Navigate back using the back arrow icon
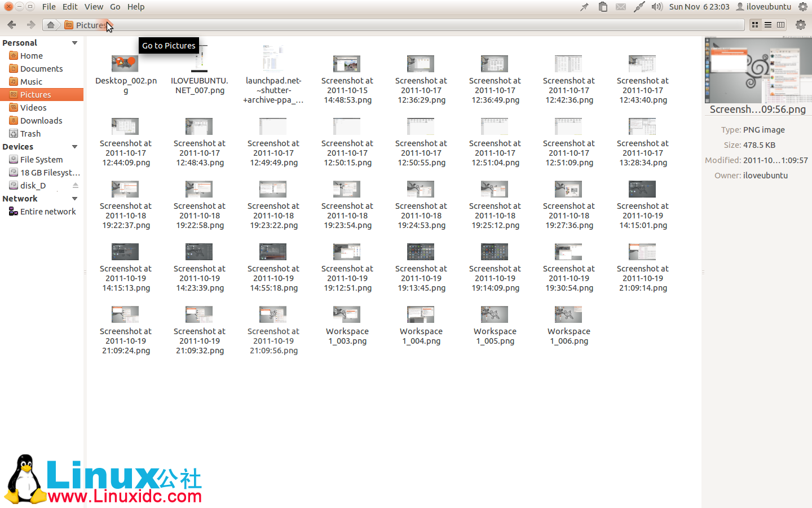This screenshot has height=508, width=812. click(x=11, y=25)
